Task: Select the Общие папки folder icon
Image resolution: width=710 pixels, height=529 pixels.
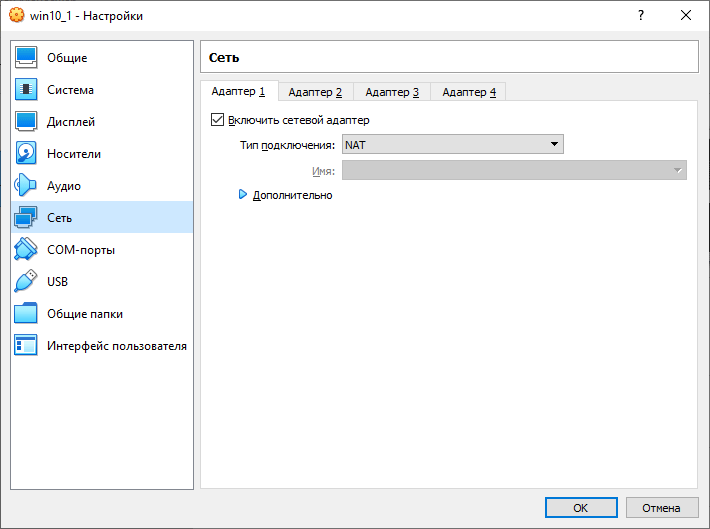Action: (26, 313)
